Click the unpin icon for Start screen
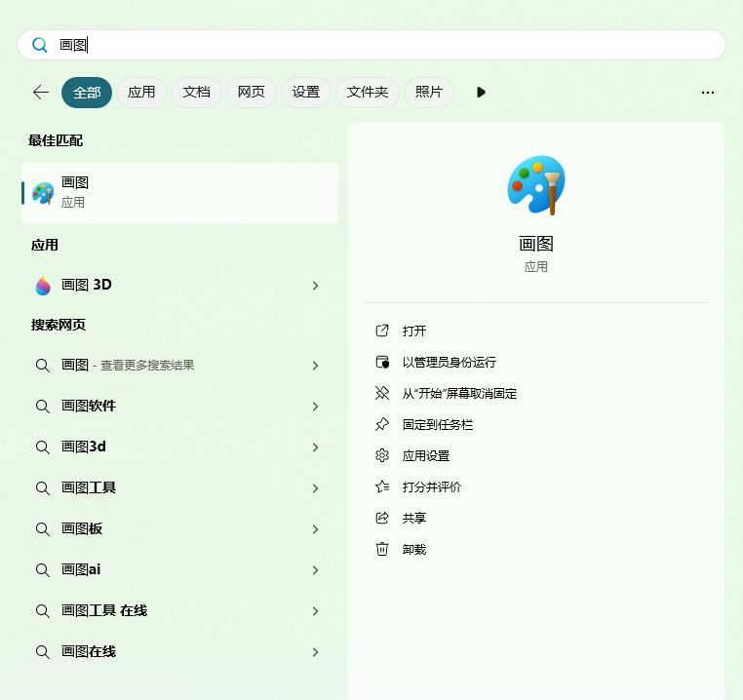This screenshot has width=743, height=700. (x=382, y=393)
